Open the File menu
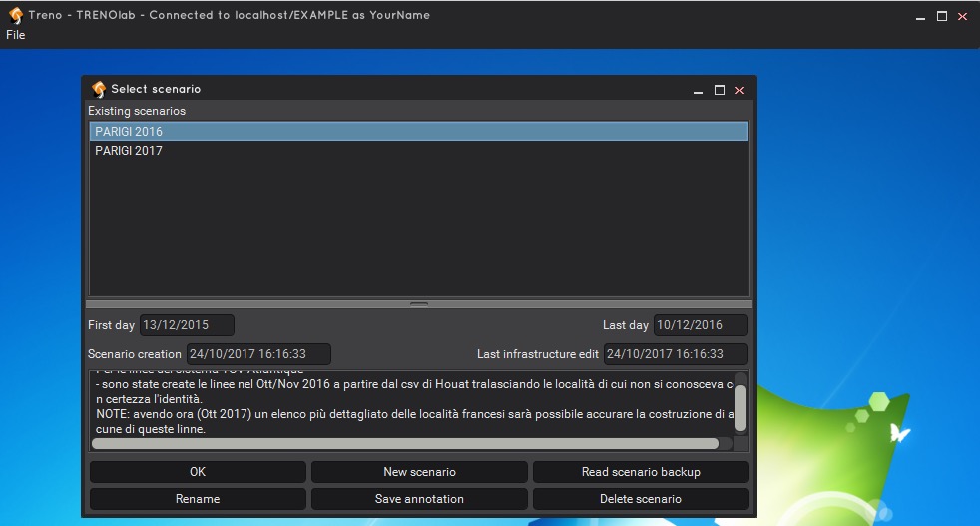The image size is (980, 526). point(15,35)
